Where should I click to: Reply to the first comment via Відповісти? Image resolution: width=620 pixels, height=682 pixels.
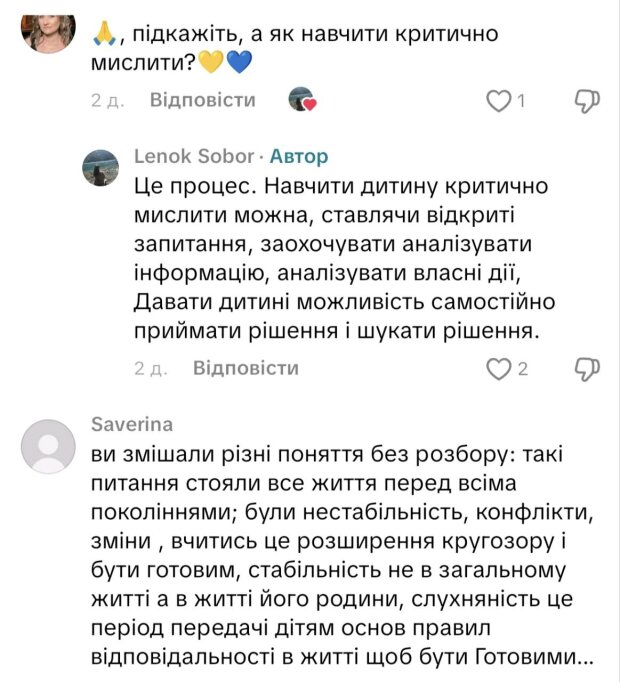point(203,100)
